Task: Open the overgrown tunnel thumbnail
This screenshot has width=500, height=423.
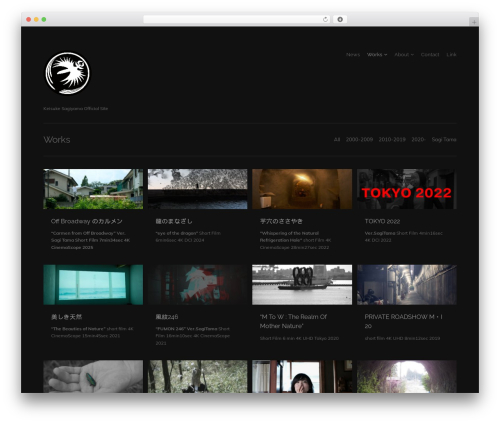Action: (x=407, y=376)
